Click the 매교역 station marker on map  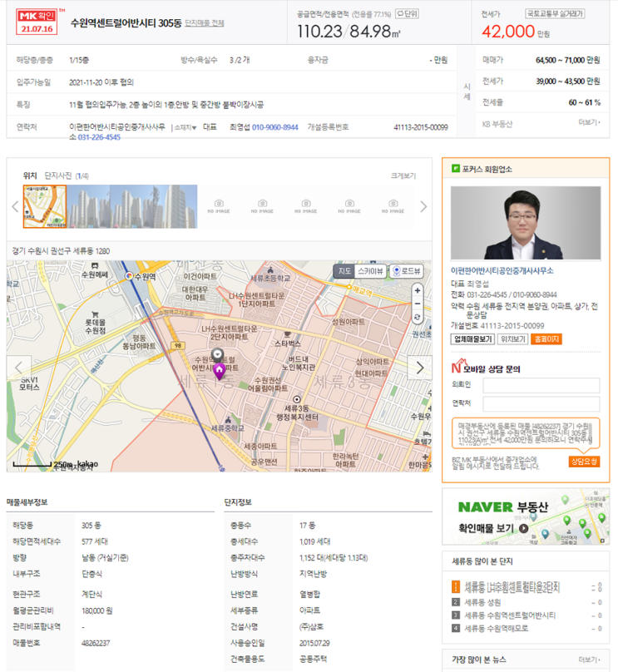tap(349, 286)
